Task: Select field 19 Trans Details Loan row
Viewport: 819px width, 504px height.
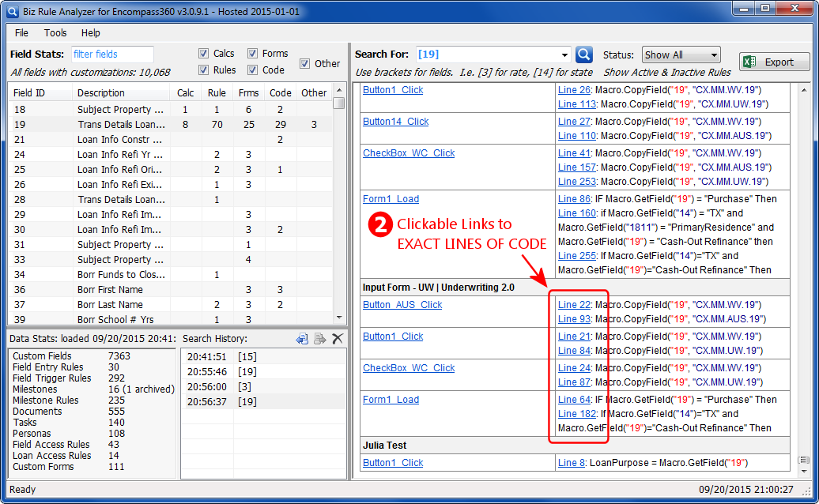Action: click(171, 125)
